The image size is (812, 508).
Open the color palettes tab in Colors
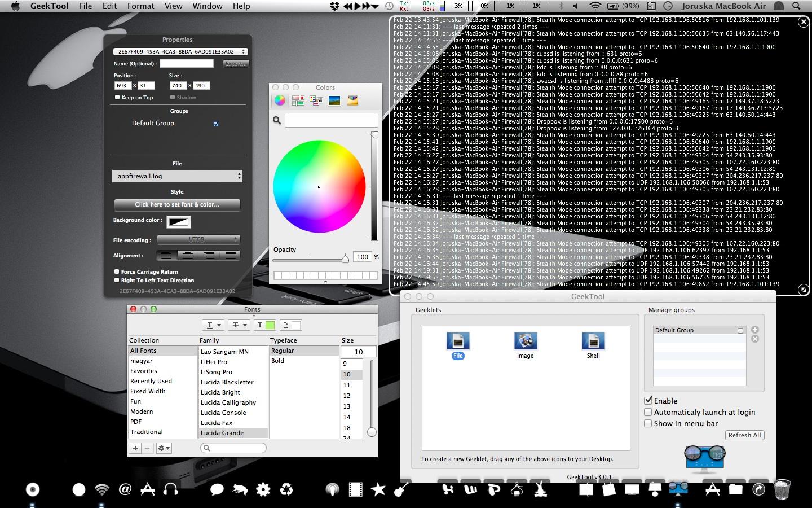tap(316, 100)
